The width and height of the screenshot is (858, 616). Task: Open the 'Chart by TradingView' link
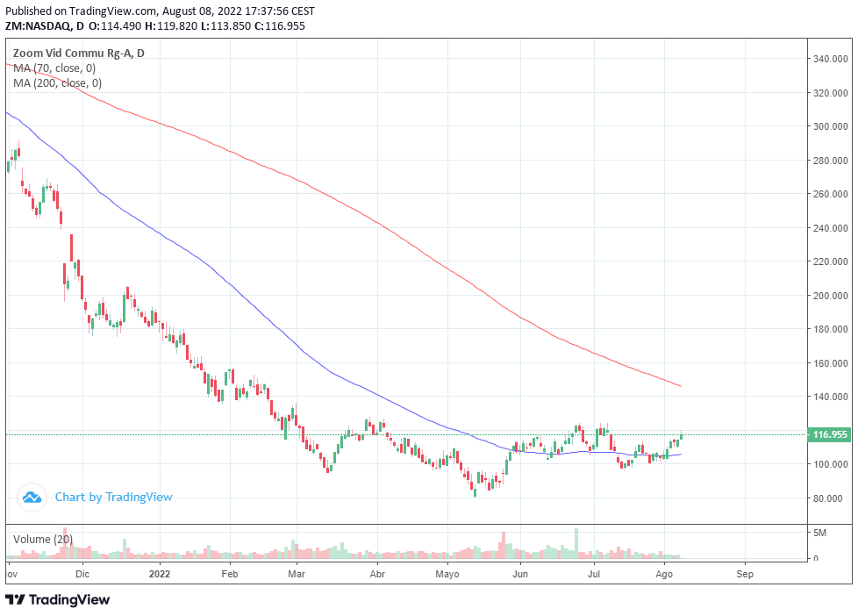point(114,498)
